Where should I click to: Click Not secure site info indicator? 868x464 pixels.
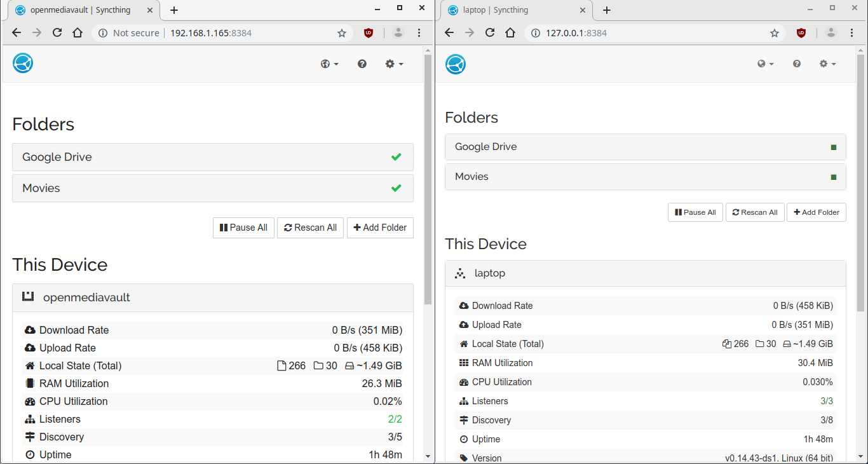pyautogui.click(x=129, y=33)
